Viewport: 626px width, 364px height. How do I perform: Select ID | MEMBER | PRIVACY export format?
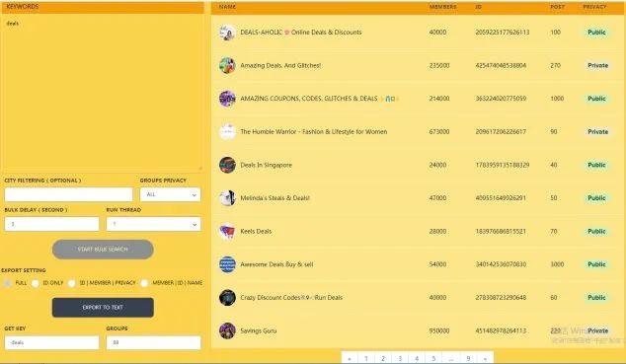pos(71,283)
